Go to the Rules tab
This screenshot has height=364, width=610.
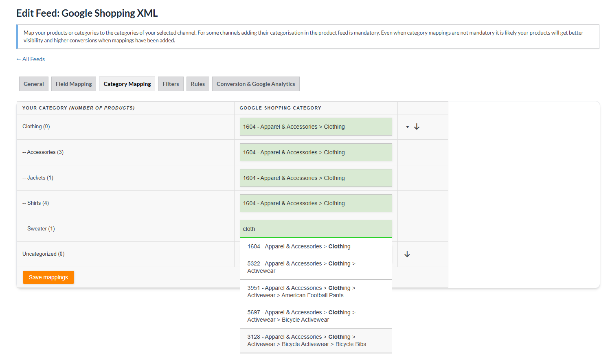coord(197,84)
